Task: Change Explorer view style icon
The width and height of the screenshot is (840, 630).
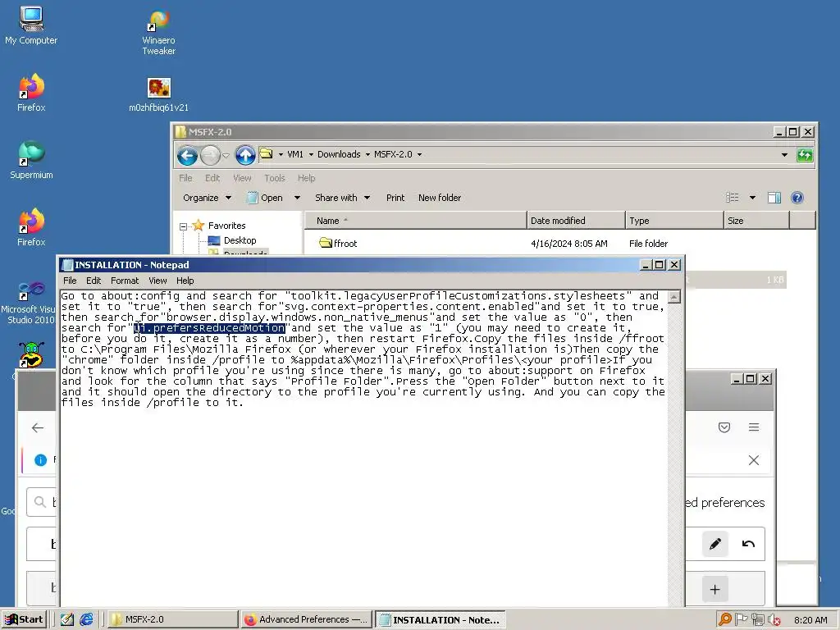Action: coord(733,198)
